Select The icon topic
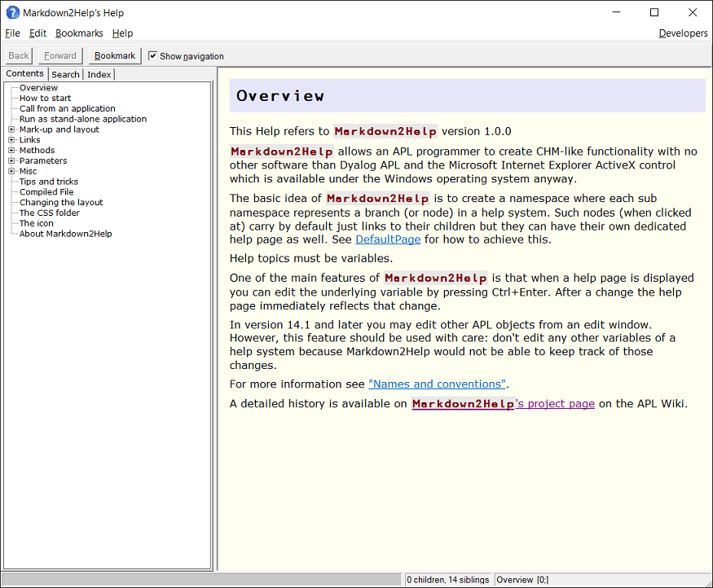 click(x=37, y=224)
